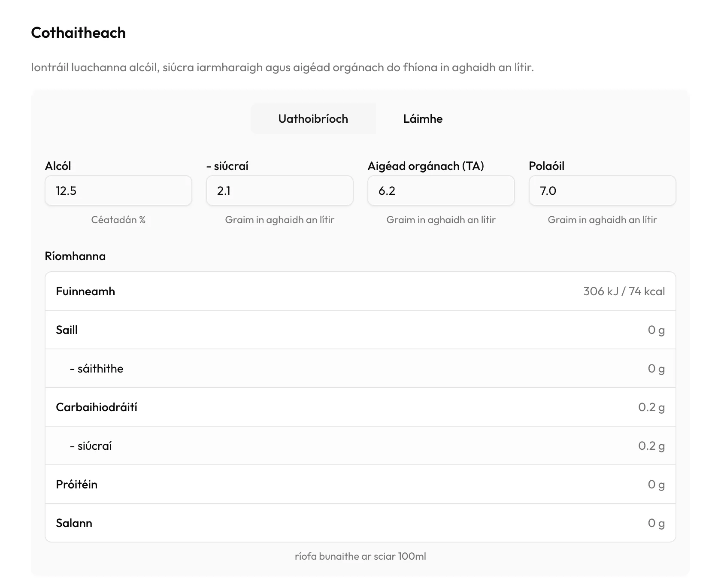Click the Cothaitheach heading

[79, 33]
